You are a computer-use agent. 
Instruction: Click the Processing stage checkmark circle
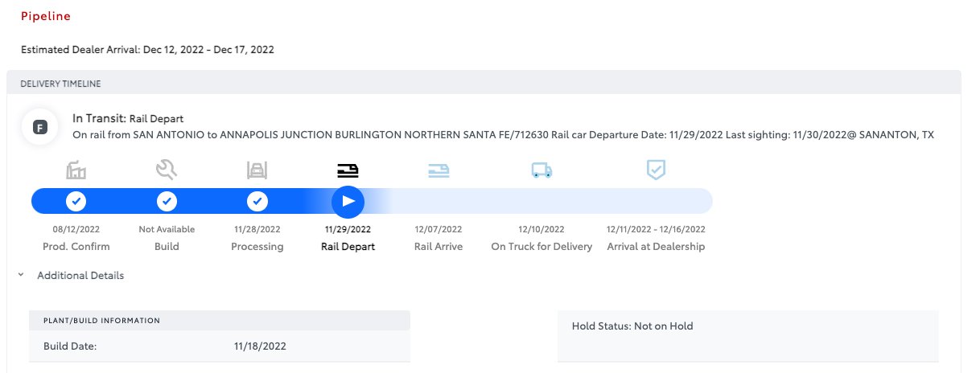tap(257, 201)
